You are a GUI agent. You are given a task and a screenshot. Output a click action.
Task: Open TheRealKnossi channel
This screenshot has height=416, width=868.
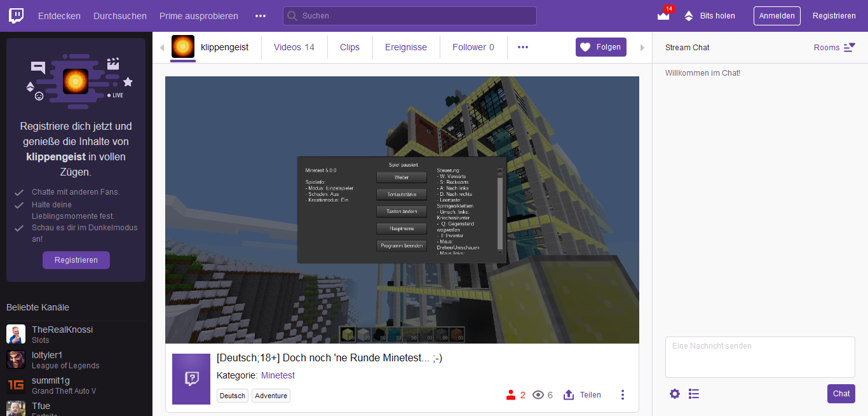(x=76, y=335)
